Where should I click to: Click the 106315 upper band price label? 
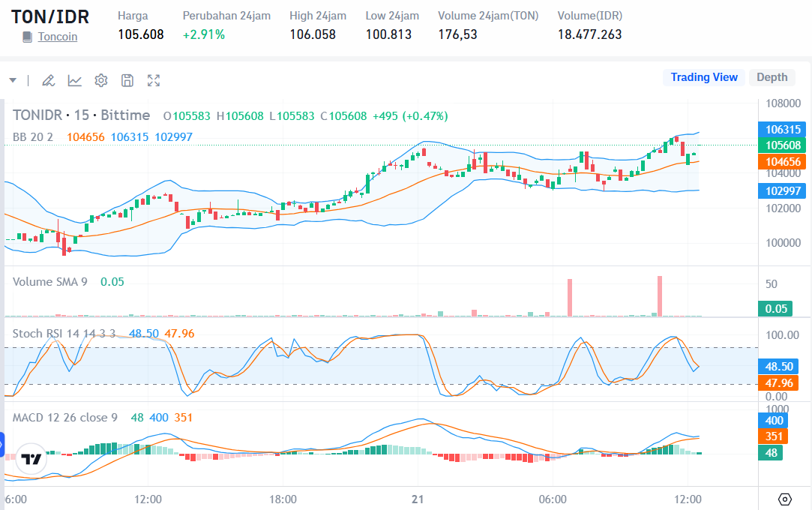pyautogui.click(x=783, y=130)
